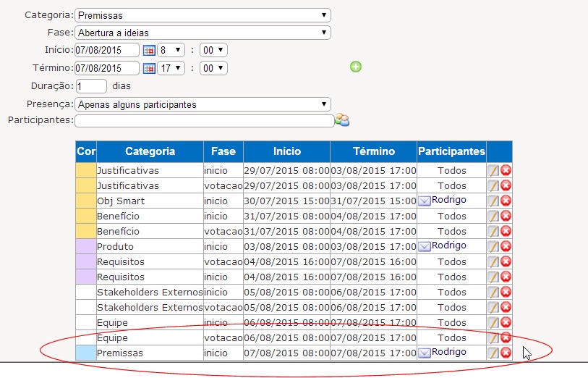This screenshot has width=588, height=378.
Task: Delete the Premissas inicio row
Action: (x=506, y=353)
